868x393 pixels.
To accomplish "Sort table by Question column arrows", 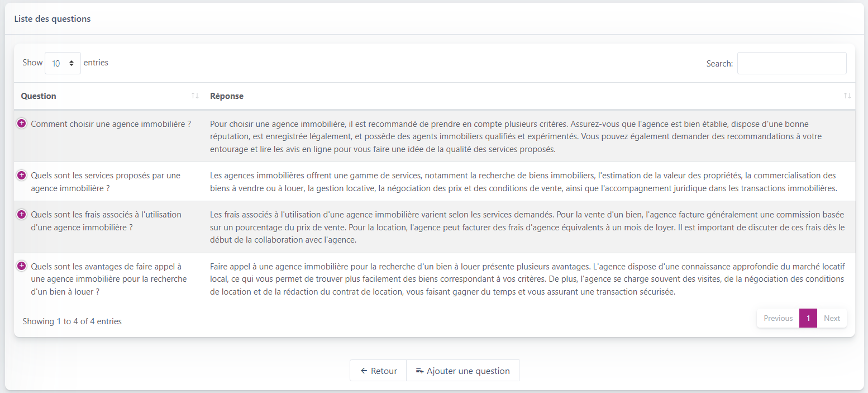I will point(195,96).
